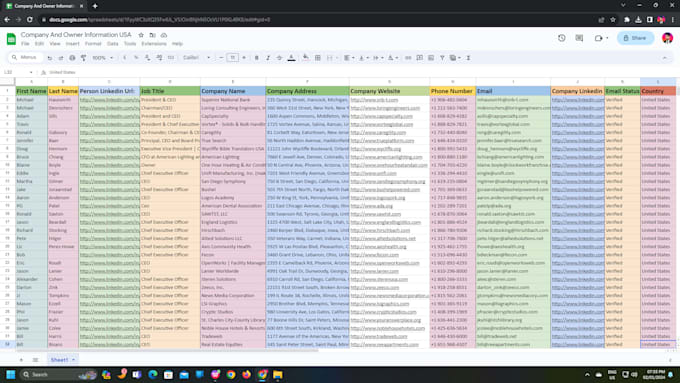
Task: Increase decimal places icon
Action: [159, 58]
